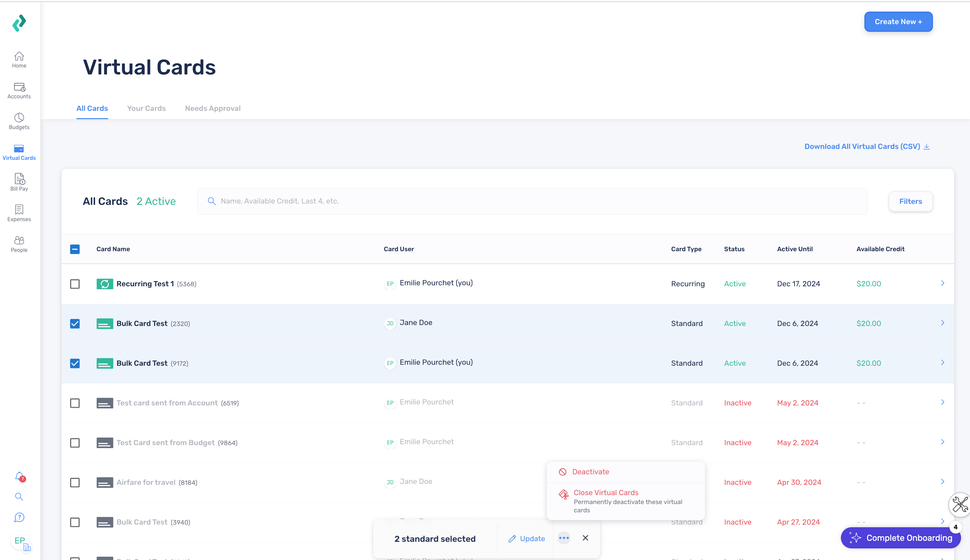
Task: Open the search tool in the sidebar
Action: pyautogui.click(x=19, y=496)
